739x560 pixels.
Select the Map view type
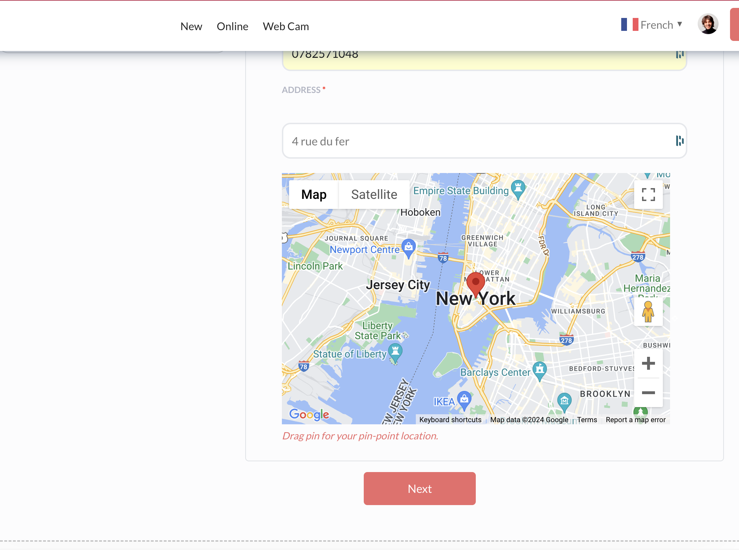click(313, 194)
